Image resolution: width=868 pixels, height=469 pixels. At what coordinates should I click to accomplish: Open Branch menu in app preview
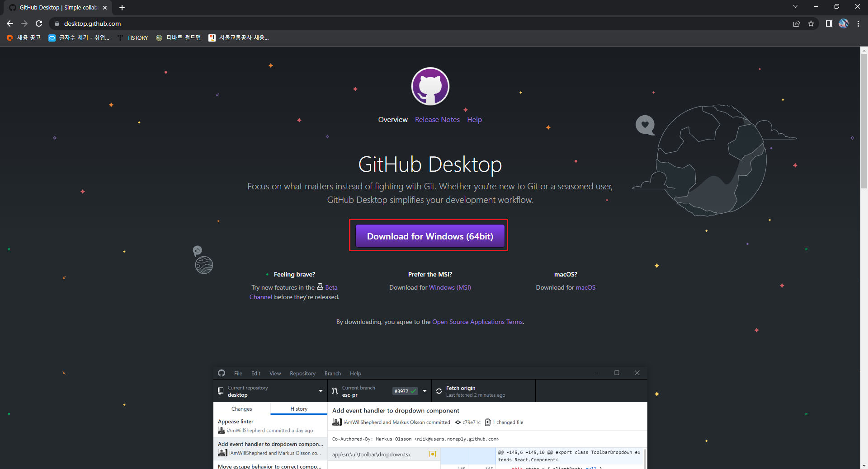click(x=333, y=374)
